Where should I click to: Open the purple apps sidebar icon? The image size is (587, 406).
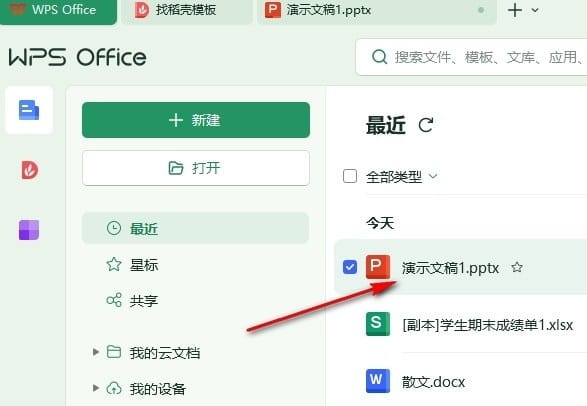point(29,230)
